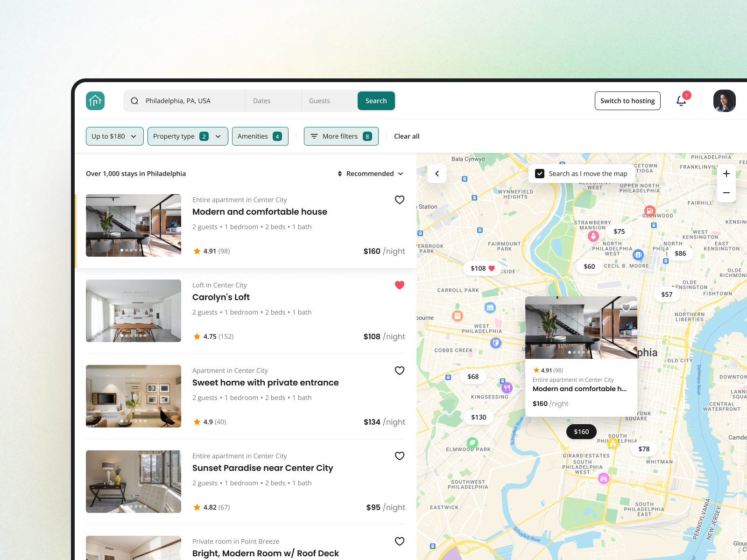Click the search magnifier icon
Viewport: 747px width, 560px height.
(134, 101)
